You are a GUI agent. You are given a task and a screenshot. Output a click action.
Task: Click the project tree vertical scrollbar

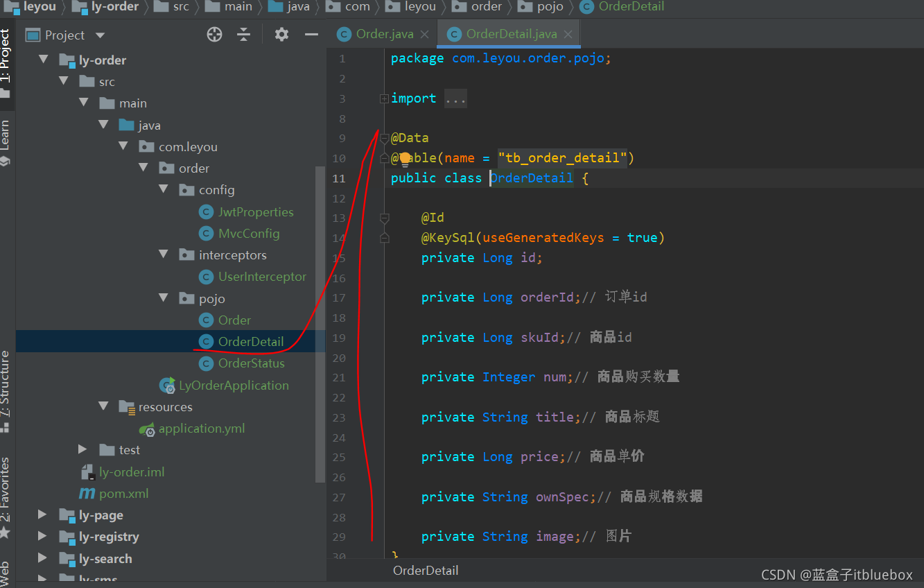[x=320, y=324]
